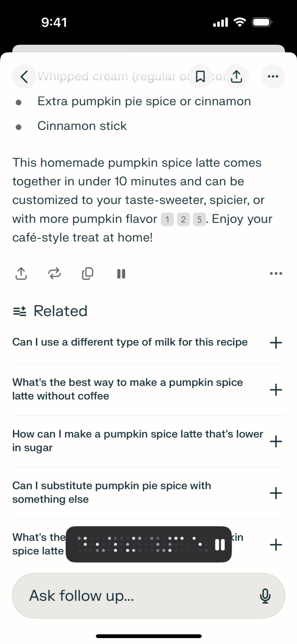Open citation source 2

tap(183, 219)
